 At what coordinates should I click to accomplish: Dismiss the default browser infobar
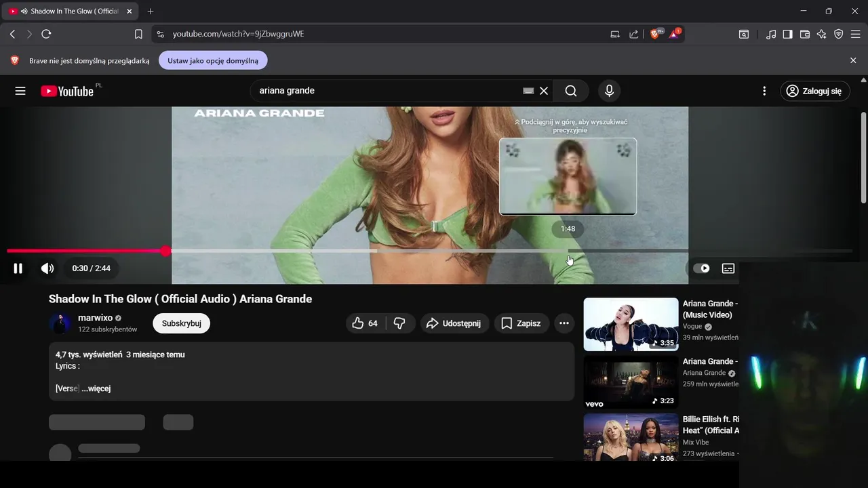click(x=853, y=60)
